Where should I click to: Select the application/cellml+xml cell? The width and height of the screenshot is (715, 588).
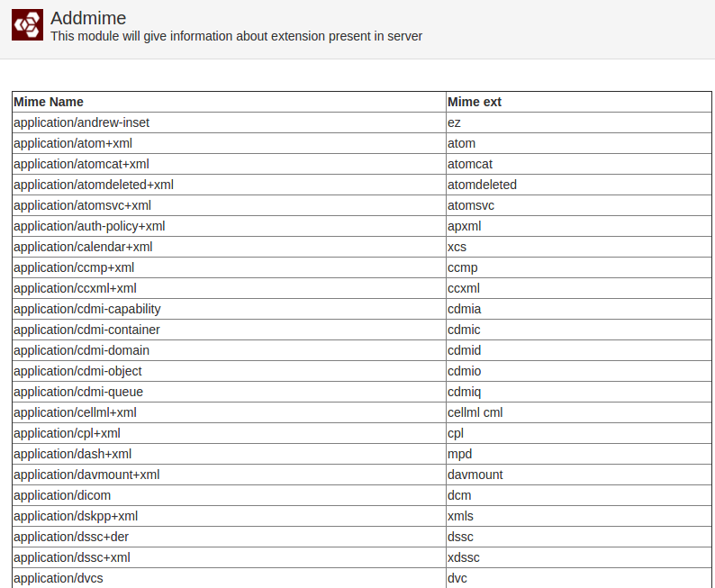click(x=229, y=412)
